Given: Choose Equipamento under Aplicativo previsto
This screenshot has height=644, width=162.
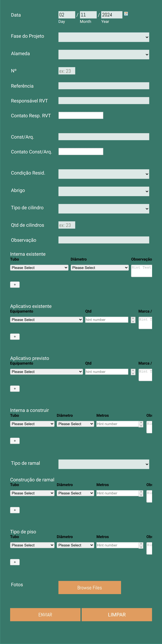Looking at the screenshot, I should [47, 372].
